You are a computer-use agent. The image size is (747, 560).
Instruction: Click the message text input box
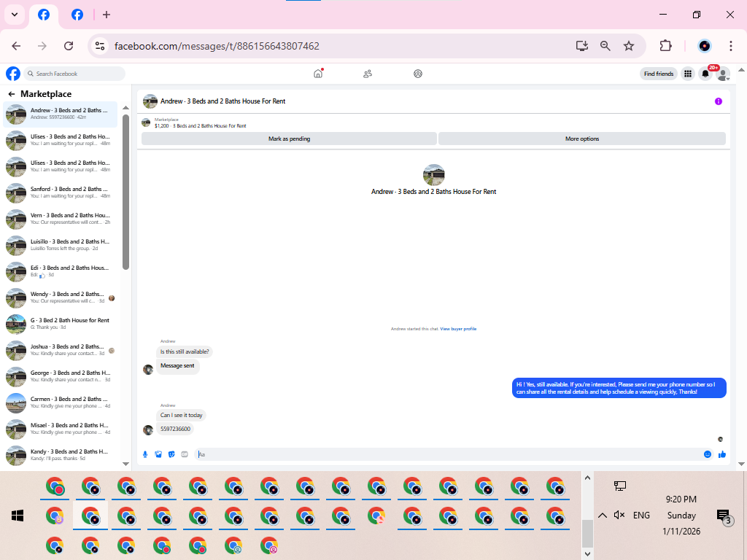pos(448,454)
